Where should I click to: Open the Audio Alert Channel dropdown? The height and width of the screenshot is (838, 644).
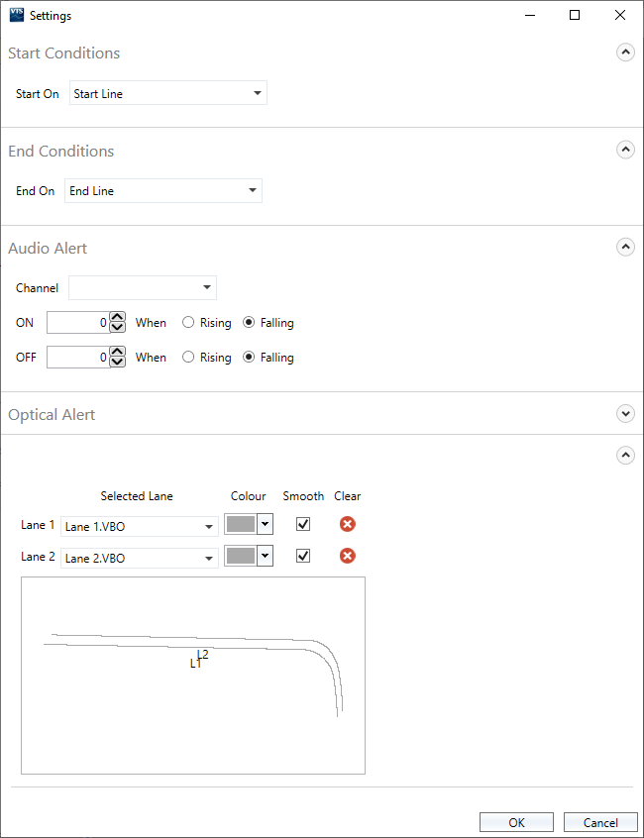[142, 288]
